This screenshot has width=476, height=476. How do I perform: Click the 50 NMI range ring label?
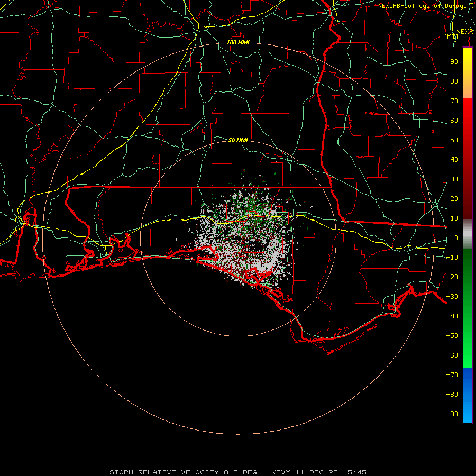238,140
